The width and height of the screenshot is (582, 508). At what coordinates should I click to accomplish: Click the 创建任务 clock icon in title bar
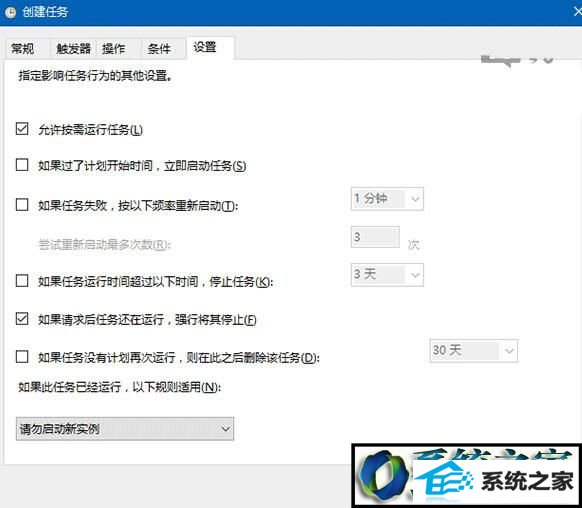click(10, 12)
